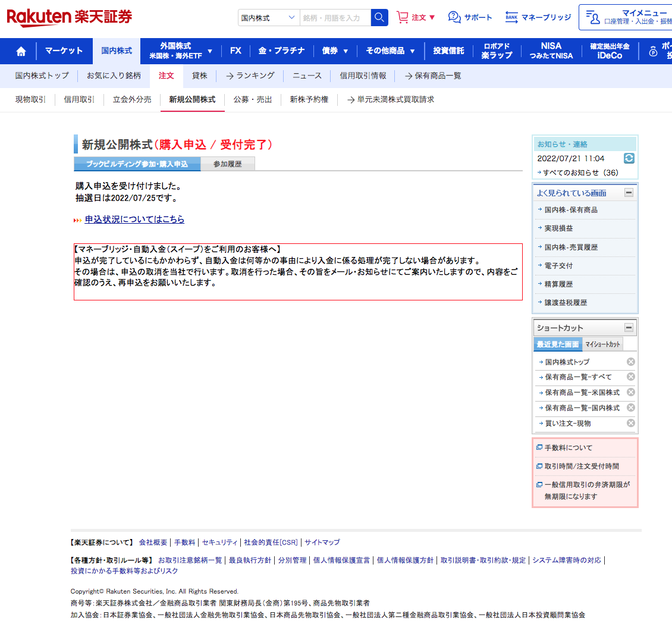
Task: Switch to マイショートカット tab
Action: 602,344
